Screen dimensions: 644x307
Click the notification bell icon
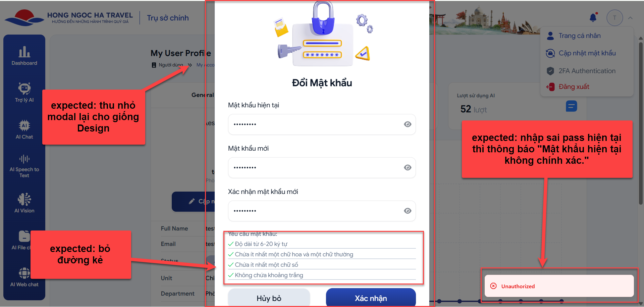[x=593, y=17]
